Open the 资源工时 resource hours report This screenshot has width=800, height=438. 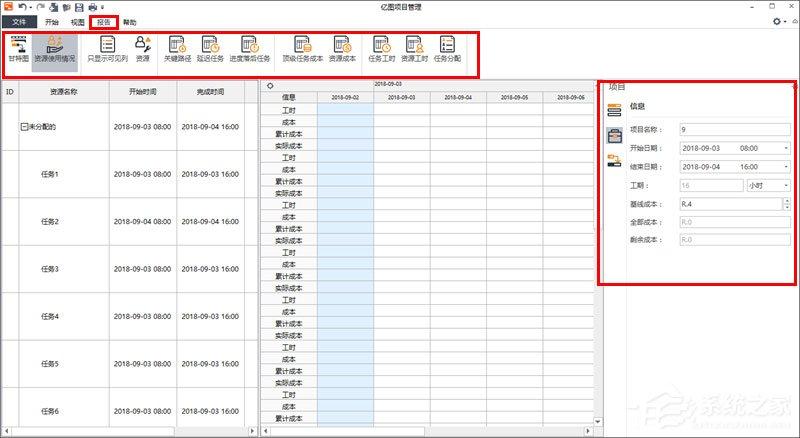[414, 50]
